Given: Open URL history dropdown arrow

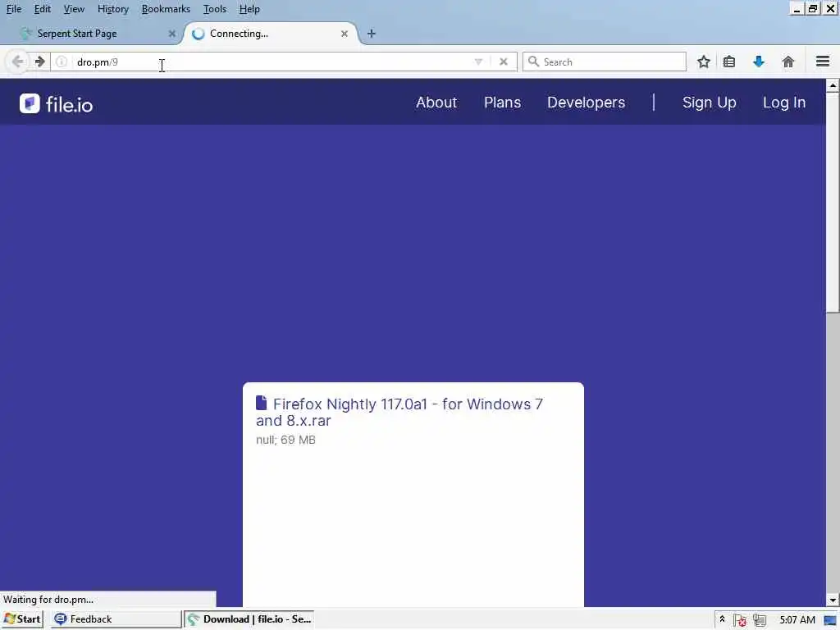Looking at the screenshot, I should click(478, 62).
